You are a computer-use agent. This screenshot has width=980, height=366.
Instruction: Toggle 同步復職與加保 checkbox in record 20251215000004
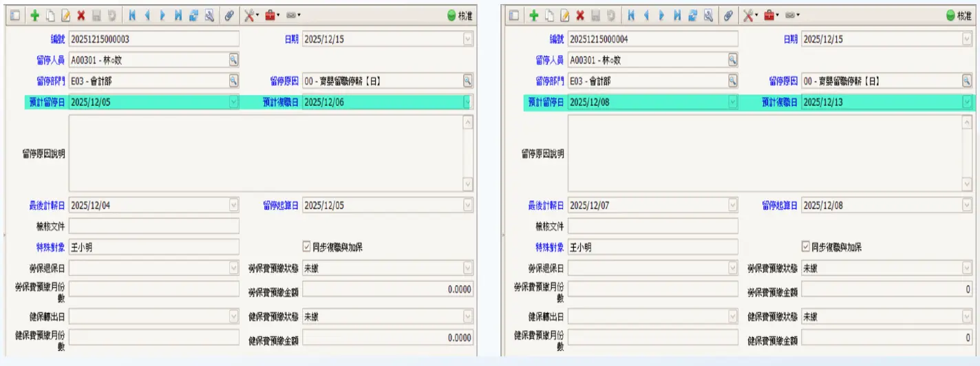[x=806, y=247]
